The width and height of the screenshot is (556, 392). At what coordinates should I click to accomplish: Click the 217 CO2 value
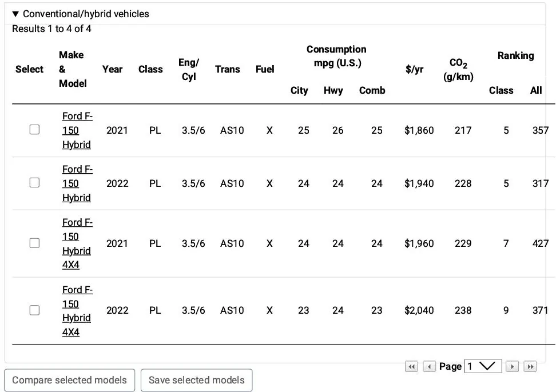point(463,130)
